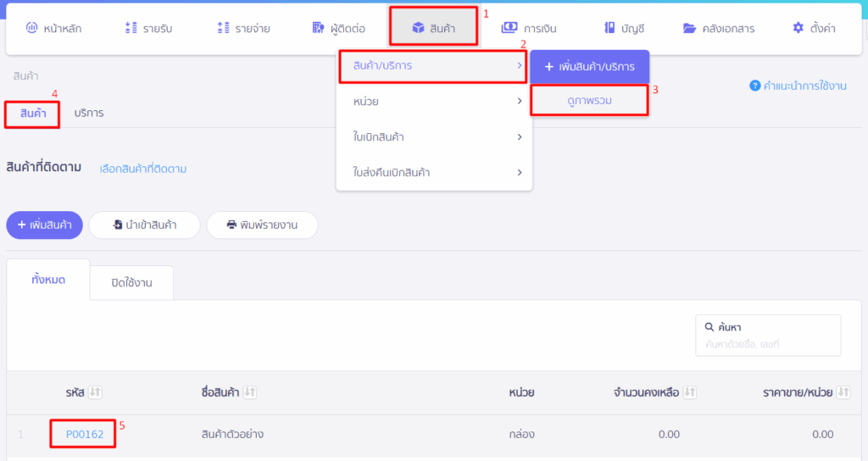Sort by ชื่อสินค้า using its sort icon
Viewport: 868px width, 461px height.
(250, 392)
